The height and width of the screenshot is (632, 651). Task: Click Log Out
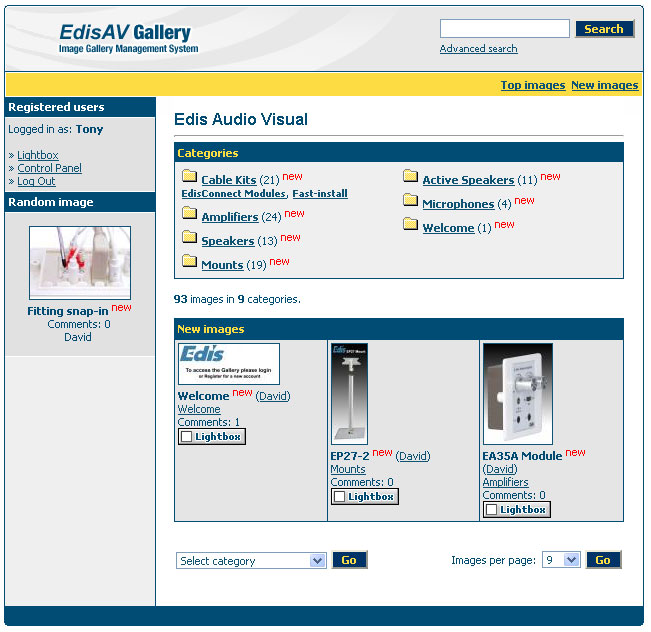[x=36, y=181]
